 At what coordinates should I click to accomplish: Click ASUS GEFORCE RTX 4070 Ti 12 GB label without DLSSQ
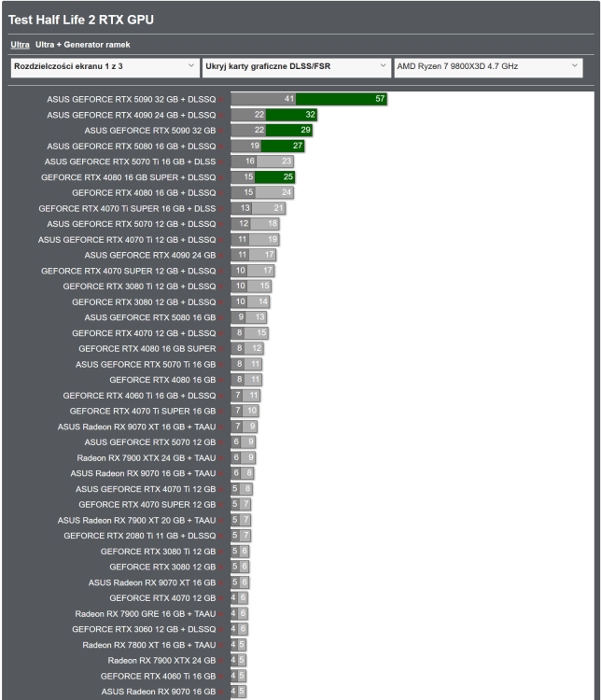146,489
